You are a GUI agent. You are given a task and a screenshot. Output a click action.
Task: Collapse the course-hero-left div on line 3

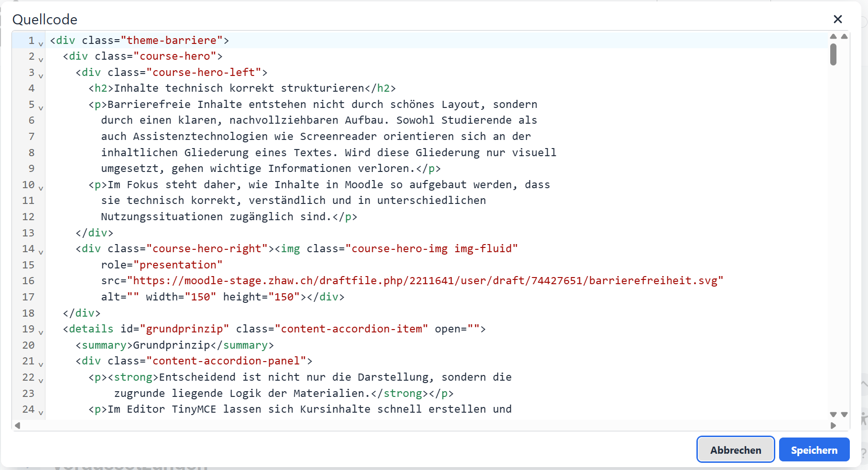click(41, 75)
